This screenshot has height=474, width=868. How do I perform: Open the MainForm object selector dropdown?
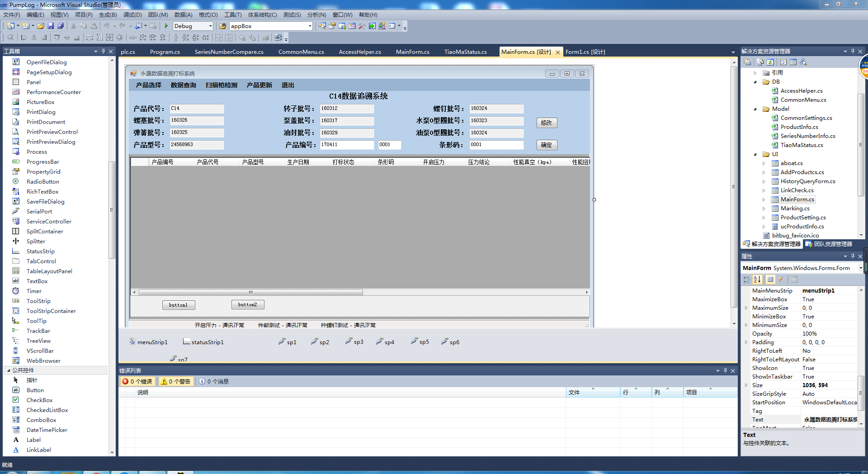(860, 268)
